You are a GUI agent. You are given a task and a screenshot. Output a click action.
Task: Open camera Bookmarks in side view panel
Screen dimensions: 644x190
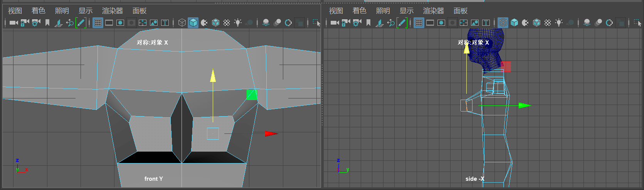click(368, 23)
